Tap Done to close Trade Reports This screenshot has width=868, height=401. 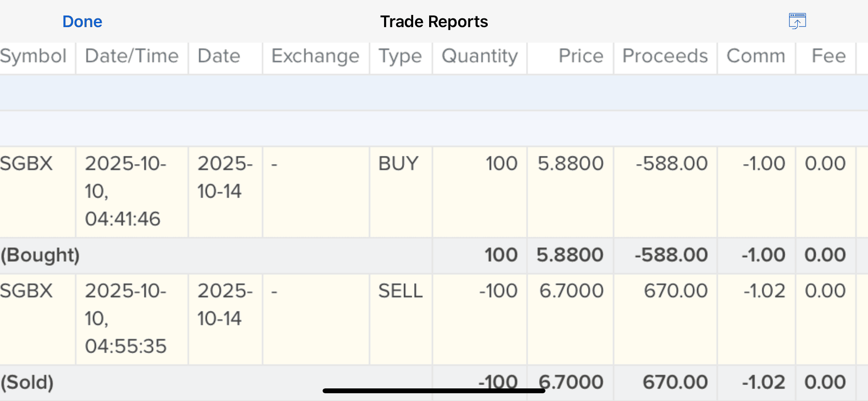[82, 22]
